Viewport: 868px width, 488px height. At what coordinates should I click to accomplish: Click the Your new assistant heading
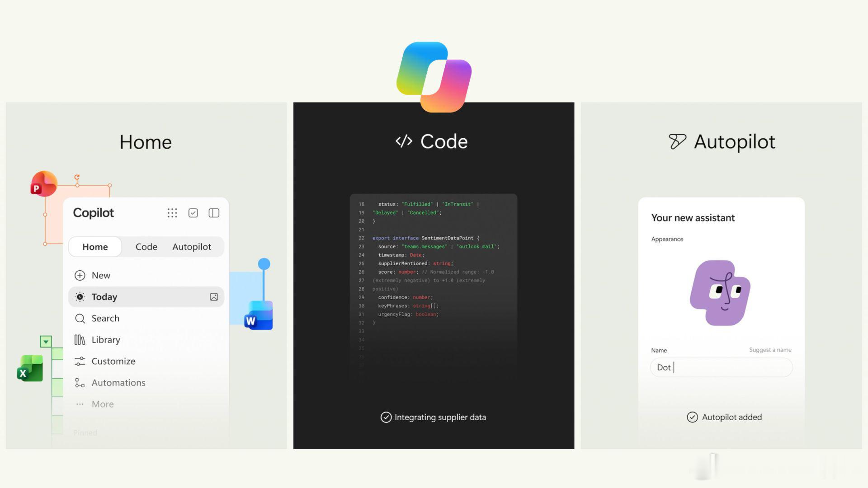click(693, 218)
